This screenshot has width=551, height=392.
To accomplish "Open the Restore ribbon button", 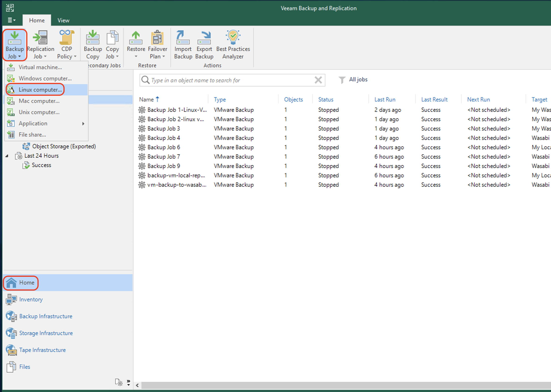I will (x=136, y=45).
